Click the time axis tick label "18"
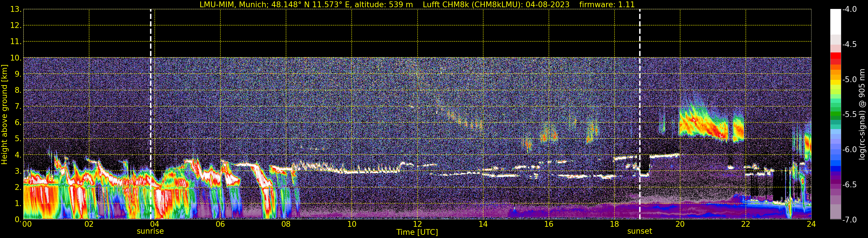 click(614, 224)
